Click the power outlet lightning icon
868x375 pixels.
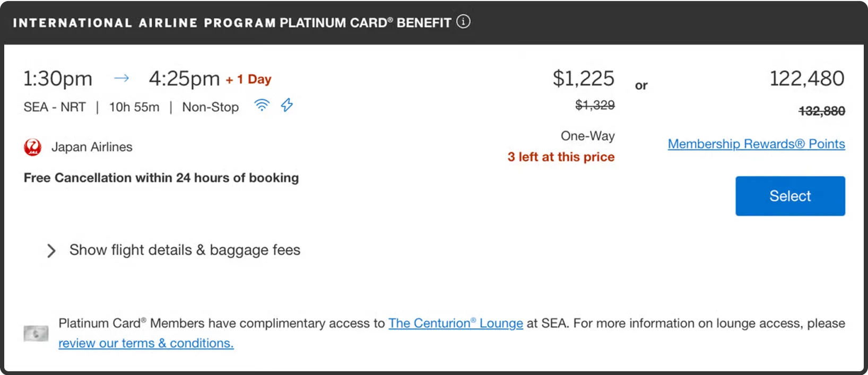287,105
